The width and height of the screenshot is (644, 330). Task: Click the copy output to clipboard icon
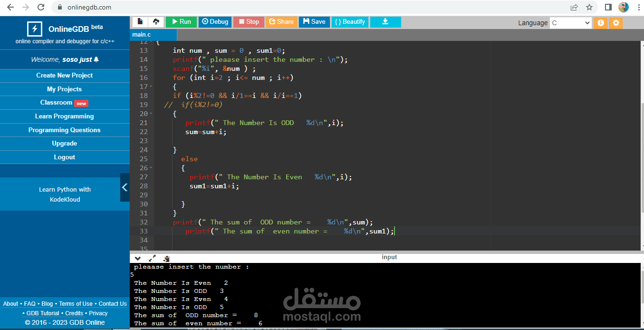(x=166, y=258)
